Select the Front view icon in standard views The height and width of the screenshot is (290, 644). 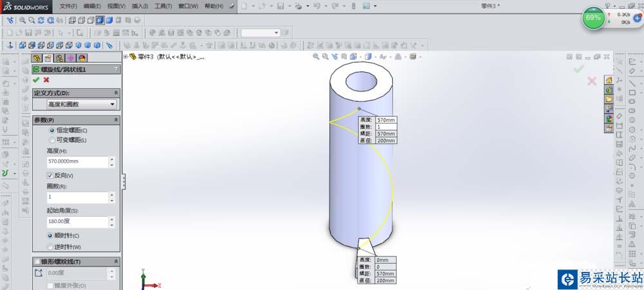pos(23,45)
